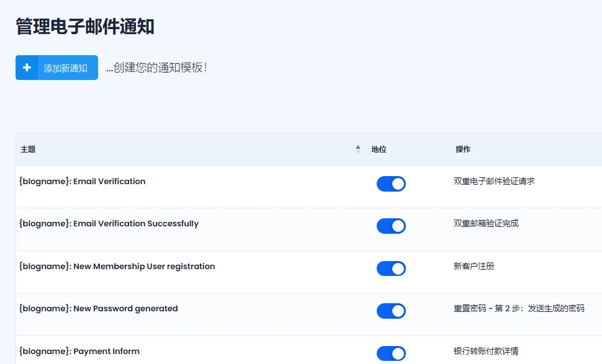The width and height of the screenshot is (602, 364).
Task: Click the 主题 column header
Action: (x=26, y=149)
